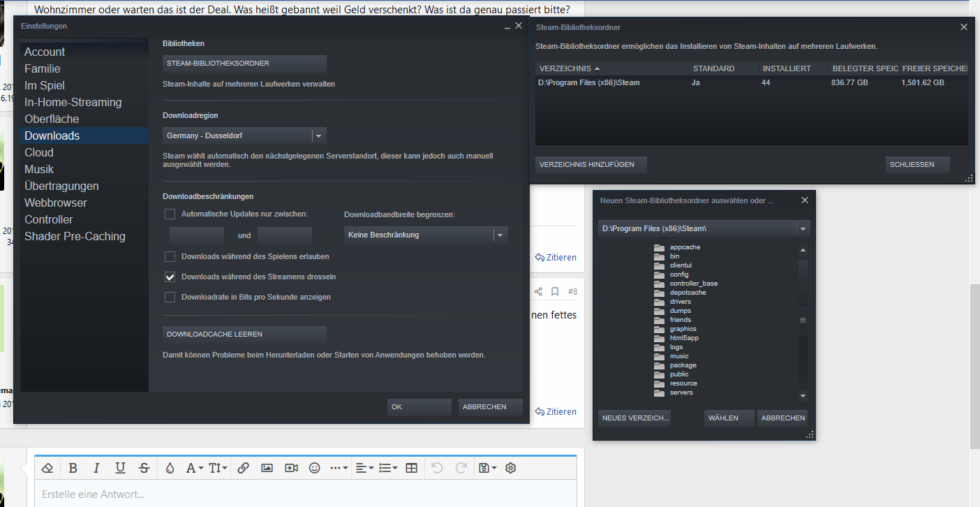The height and width of the screenshot is (507, 980).
Task: Click the STEAM-BIBLIOTHEKSORDNER button
Action: coord(244,64)
